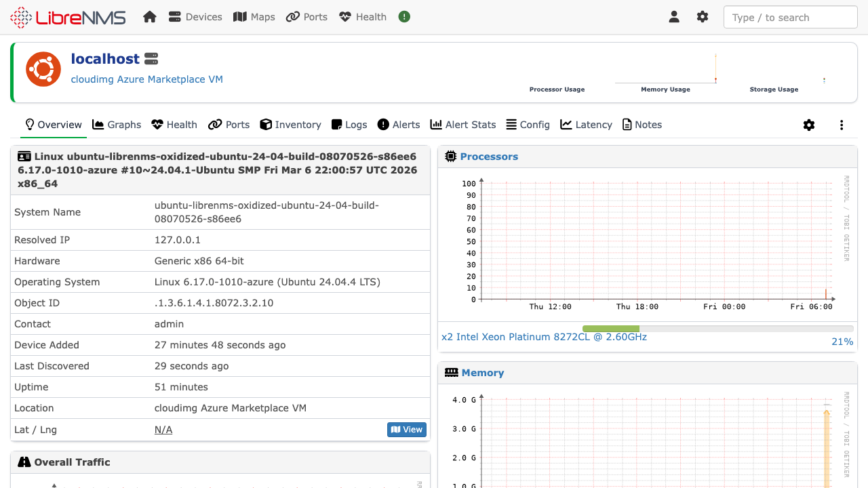Open the x2 Intel Xeon Platinum 8272CL link

click(x=544, y=337)
